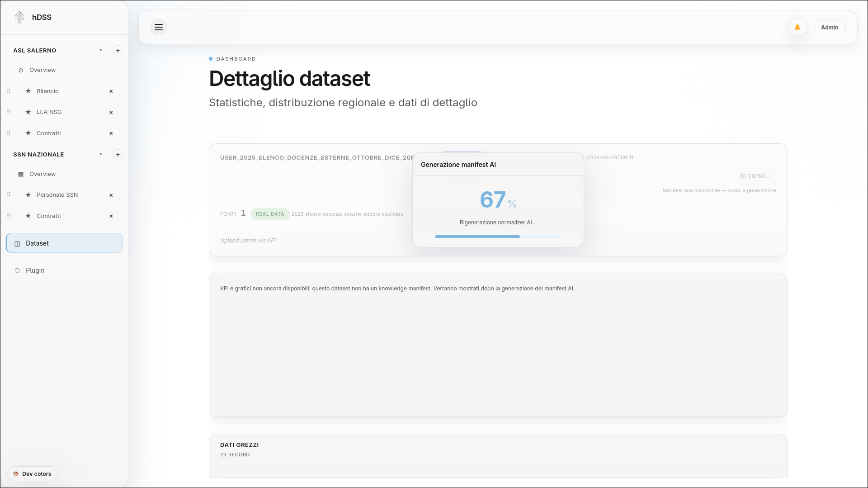Image resolution: width=868 pixels, height=488 pixels.
Task: Select the Dataset navigation item
Action: [x=64, y=243]
